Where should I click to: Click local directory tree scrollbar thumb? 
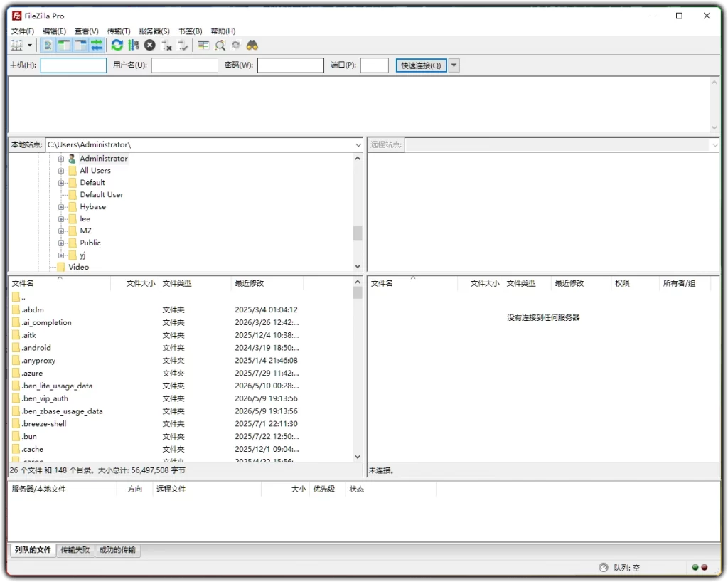tap(358, 233)
